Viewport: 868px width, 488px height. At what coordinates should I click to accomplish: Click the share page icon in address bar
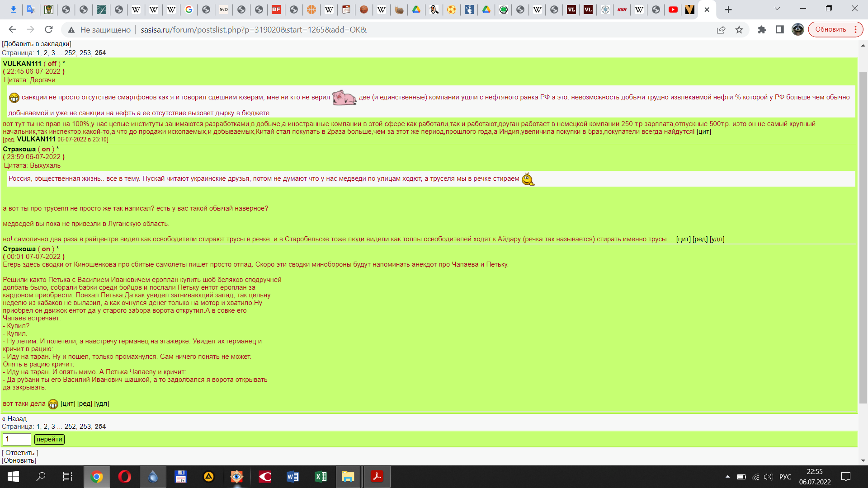(x=721, y=29)
